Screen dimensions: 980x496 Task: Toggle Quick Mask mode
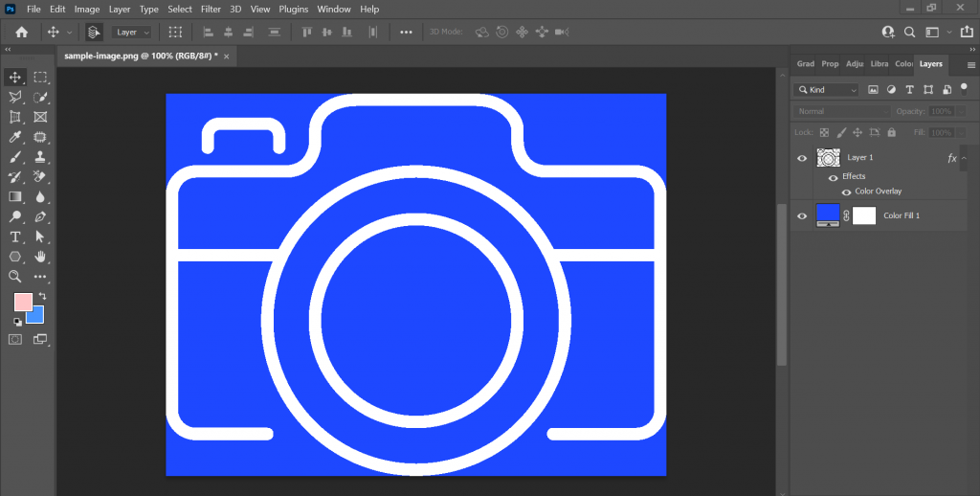tap(15, 340)
